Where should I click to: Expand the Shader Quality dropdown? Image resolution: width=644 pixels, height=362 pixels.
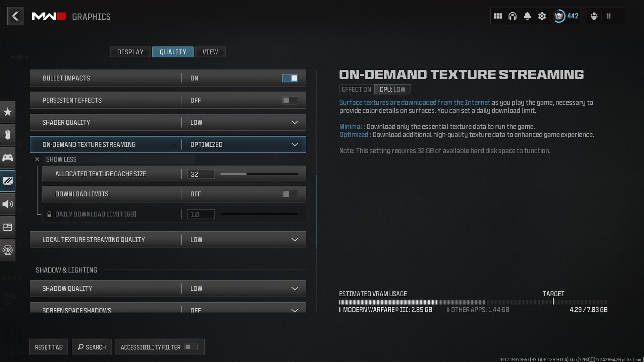(294, 122)
